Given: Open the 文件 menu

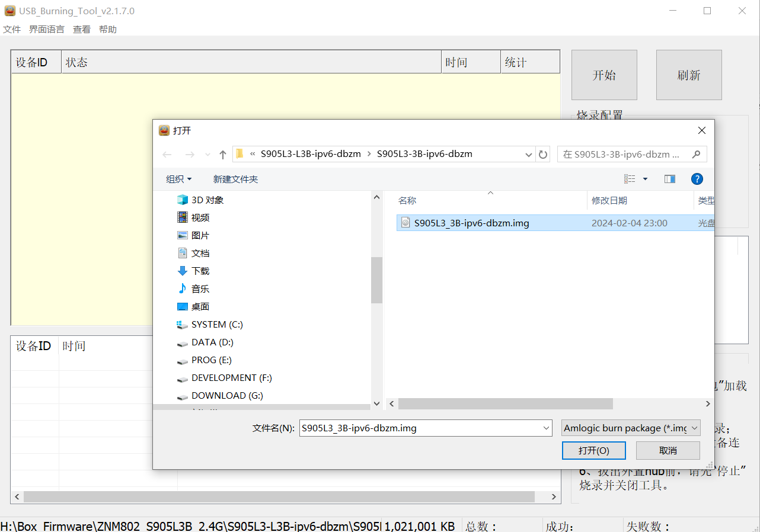Looking at the screenshot, I should pos(12,29).
